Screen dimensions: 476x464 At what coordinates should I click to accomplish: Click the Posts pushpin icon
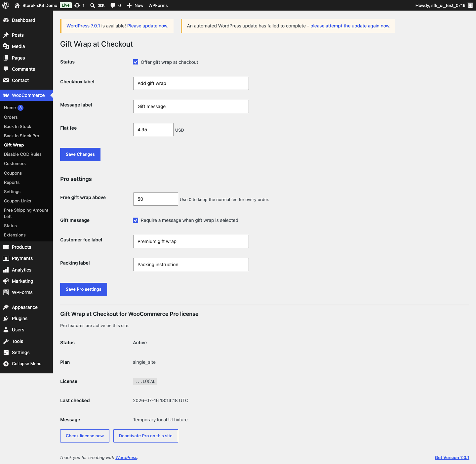click(x=6, y=35)
